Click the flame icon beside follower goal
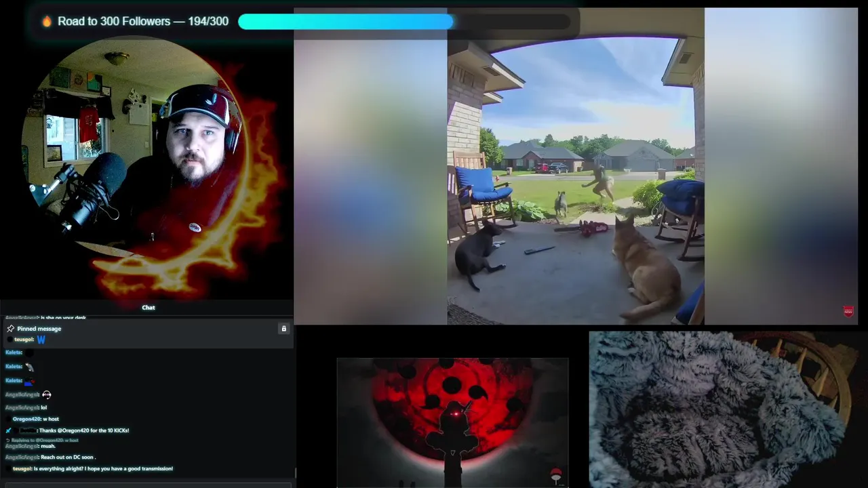 point(47,22)
